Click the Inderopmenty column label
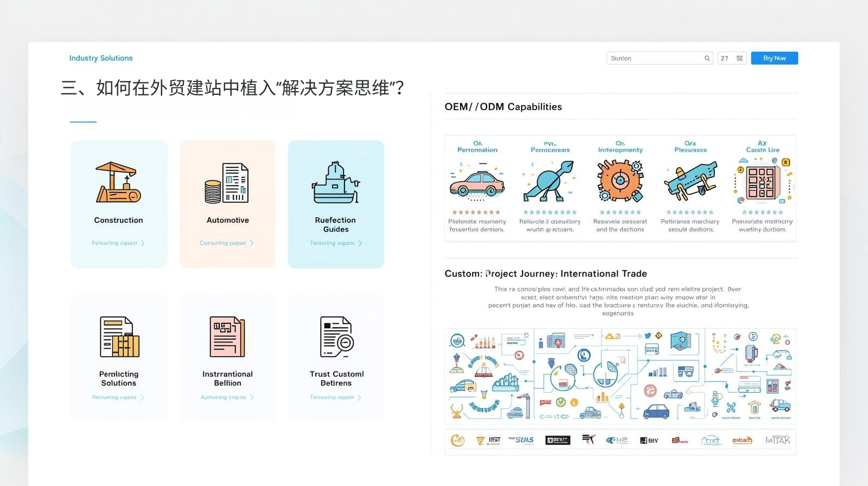Image resolution: width=868 pixels, height=486 pixels. click(x=620, y=147)
